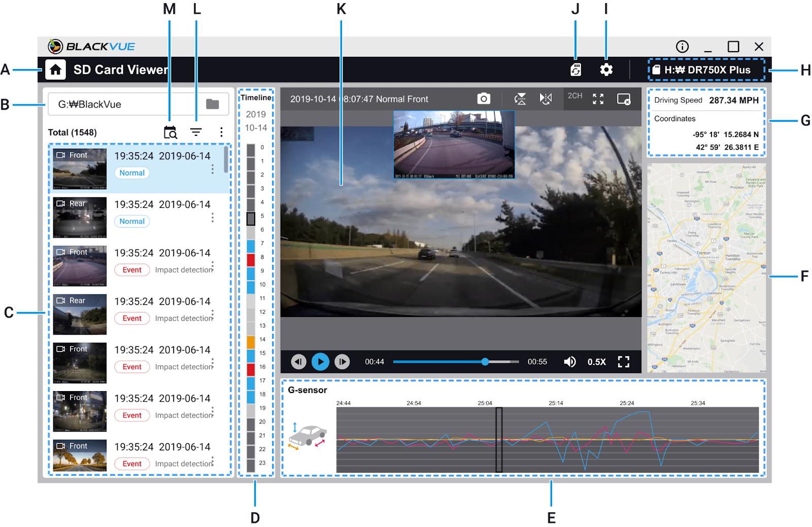
Task: Open the info (i) icon
Action: click(x=682, y=47)
